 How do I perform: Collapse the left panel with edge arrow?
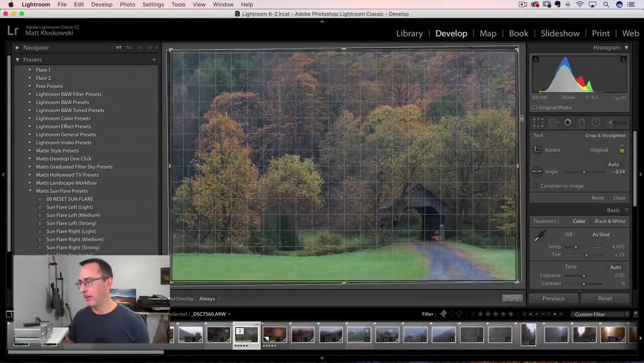coord(3,174)
